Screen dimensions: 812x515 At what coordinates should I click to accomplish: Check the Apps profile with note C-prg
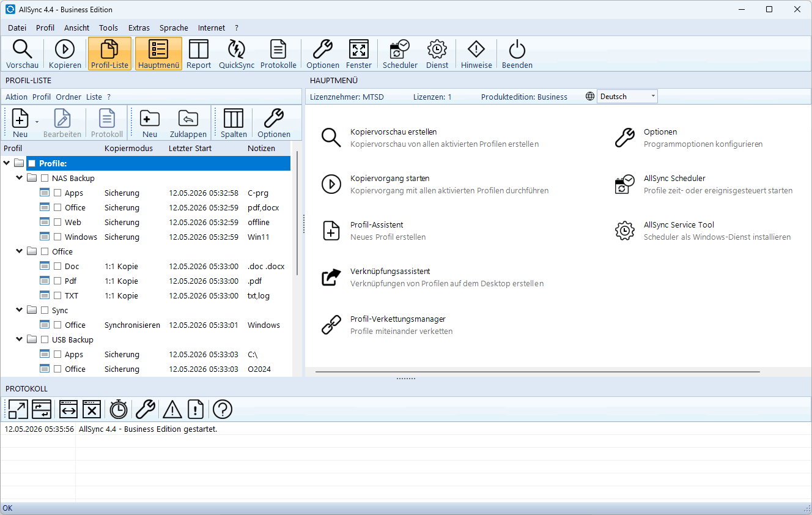[x=57, y=193]
